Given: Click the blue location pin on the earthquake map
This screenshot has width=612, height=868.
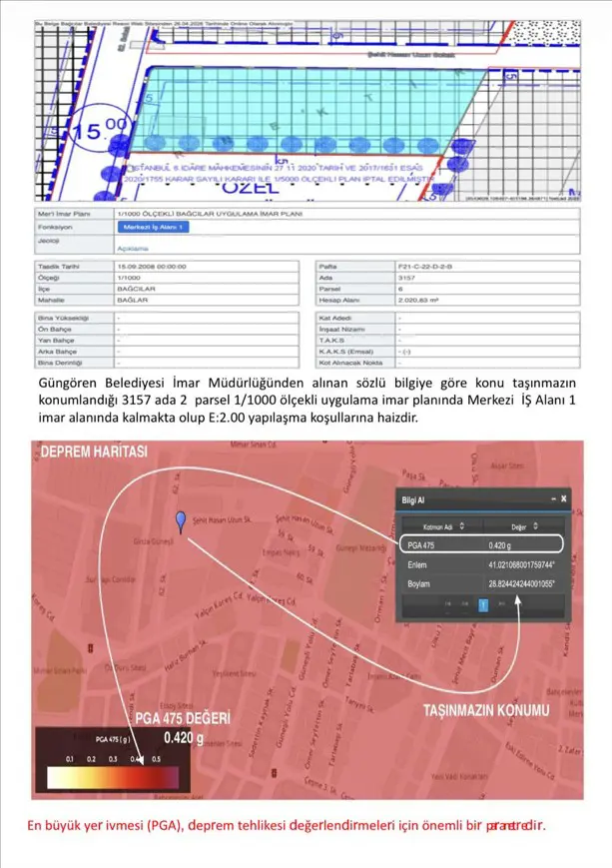Looking at the screenshot, I should coord(181,521).
